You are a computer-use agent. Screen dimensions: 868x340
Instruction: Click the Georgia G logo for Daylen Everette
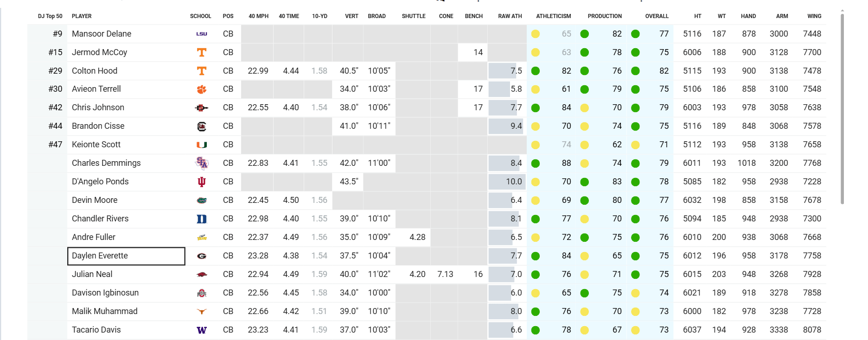coord(201,256)
